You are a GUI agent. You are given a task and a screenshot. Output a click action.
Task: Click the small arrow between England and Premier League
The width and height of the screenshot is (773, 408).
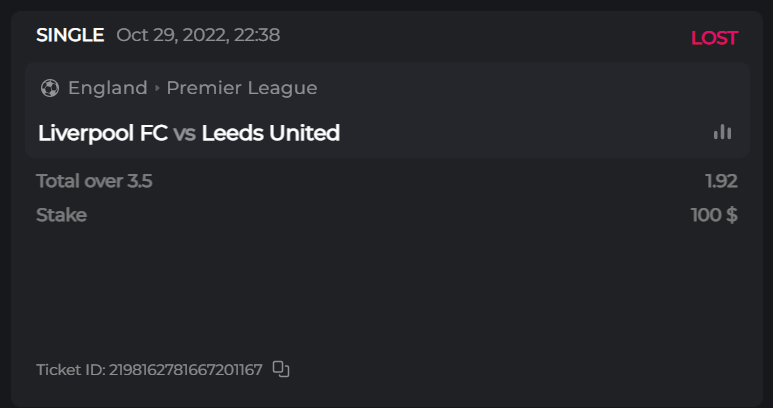(157, 88)
